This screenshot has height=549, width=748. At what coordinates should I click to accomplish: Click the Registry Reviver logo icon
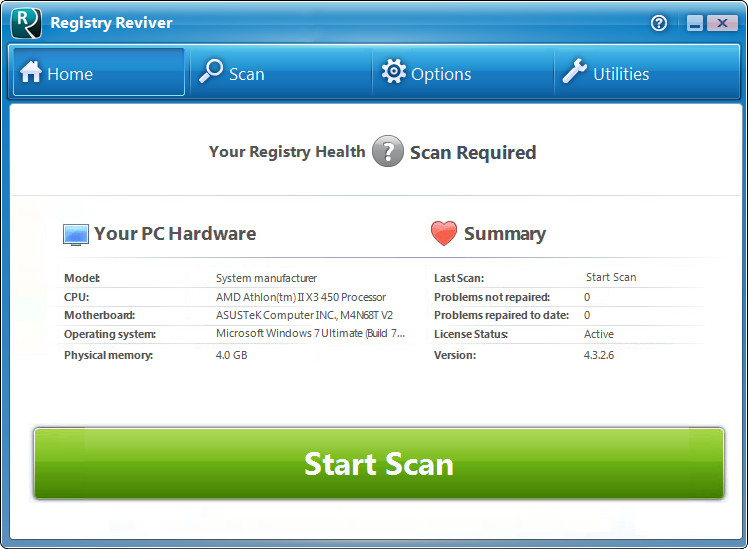tap(26, 23)
